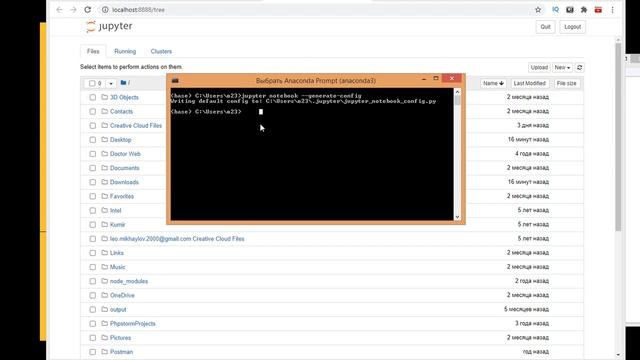Open the New dropdown menu
The image size is (640, 360).
(562, 67)
